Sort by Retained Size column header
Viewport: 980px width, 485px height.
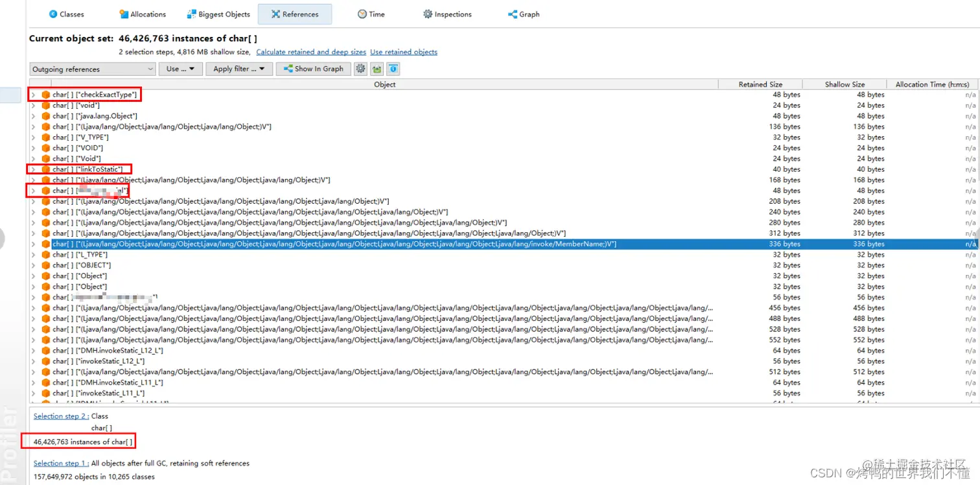pos(760,84)
